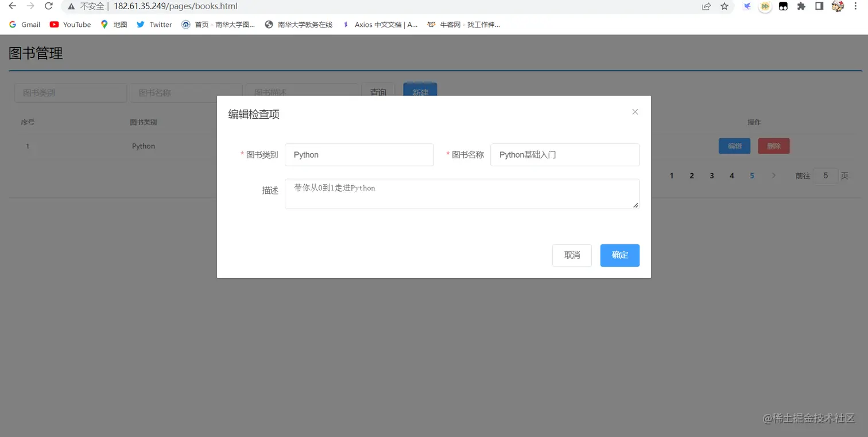Click the Python cell in the table row
The width and height of the screenshot is (868, 437).
[144, 146]
